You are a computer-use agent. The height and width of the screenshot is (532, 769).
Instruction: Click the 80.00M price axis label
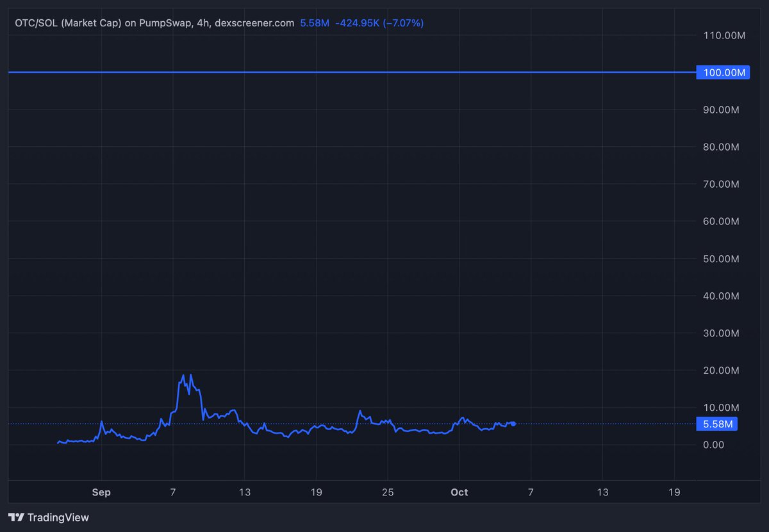click(x=722, y=147)
